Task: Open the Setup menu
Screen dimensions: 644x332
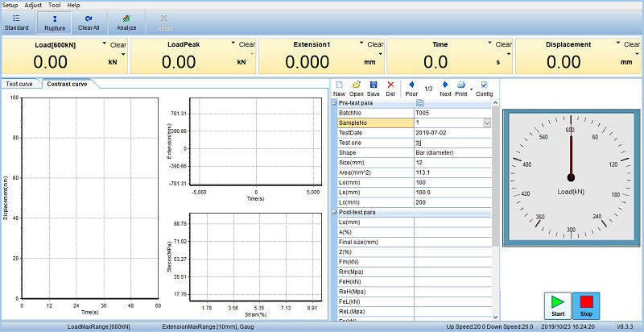Action: pos(10,5)
